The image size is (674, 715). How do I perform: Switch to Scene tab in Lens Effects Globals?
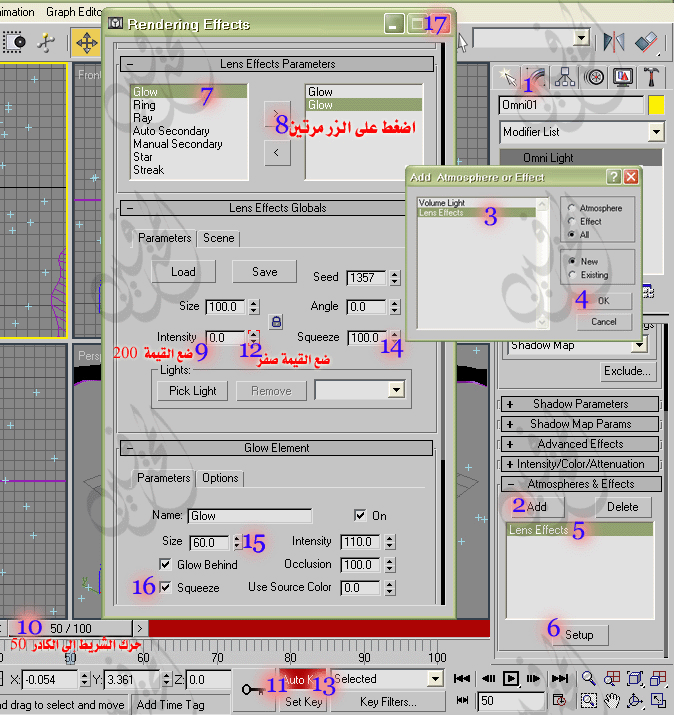[218, 238]
